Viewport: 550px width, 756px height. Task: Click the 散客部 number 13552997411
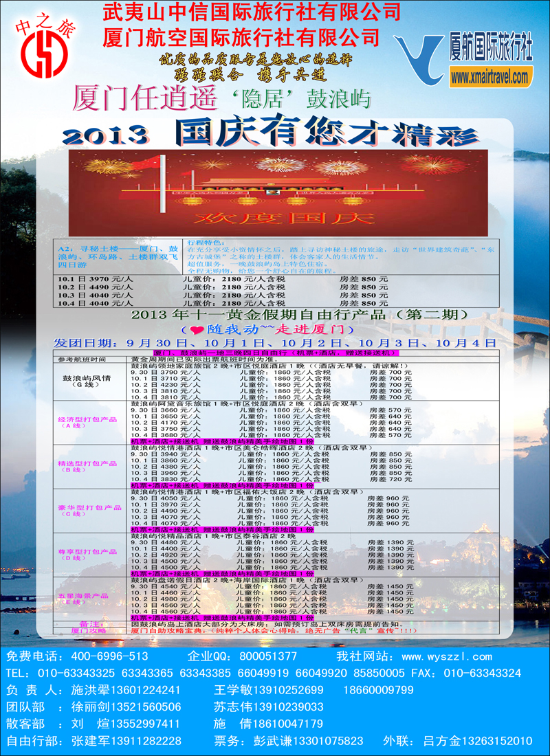point(146,723)
